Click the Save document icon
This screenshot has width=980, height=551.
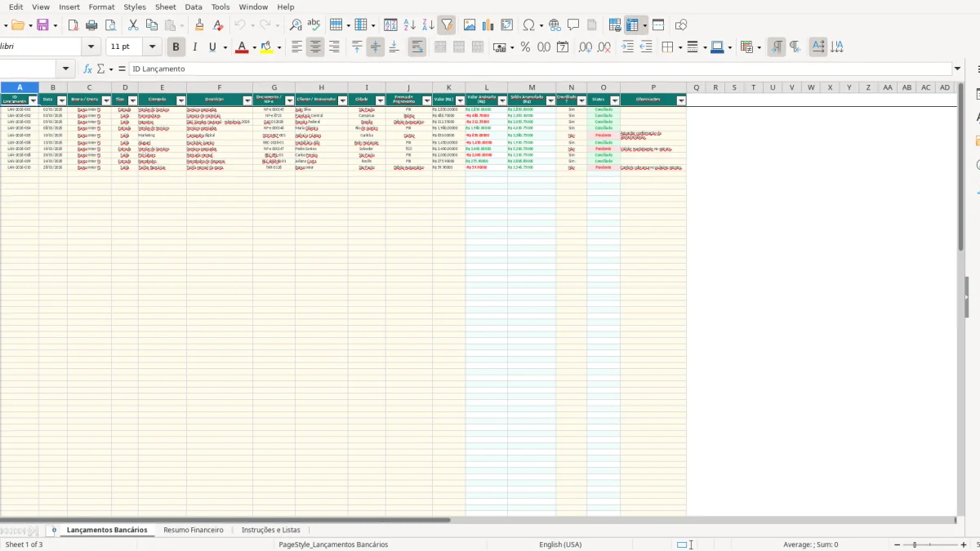tap(42, 25)
